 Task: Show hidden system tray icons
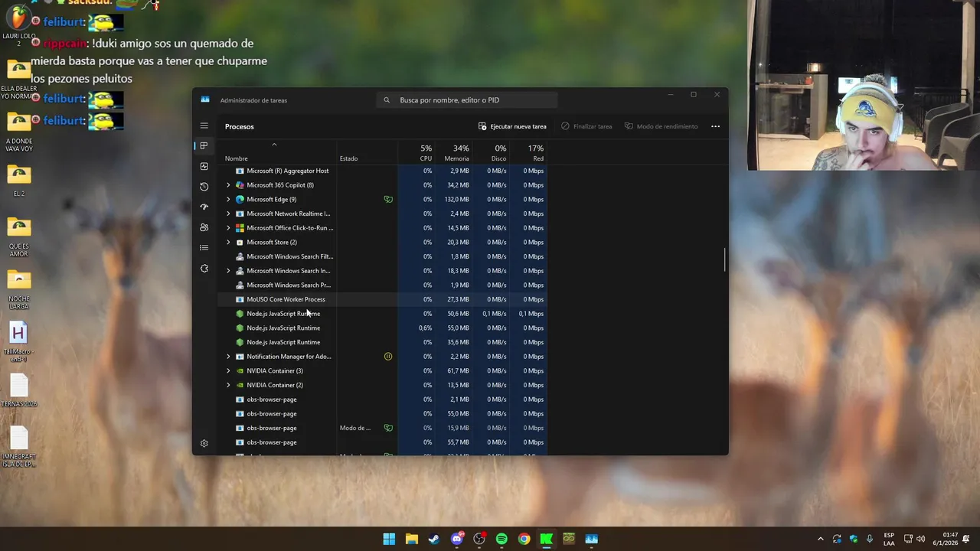tap(820, 539)
